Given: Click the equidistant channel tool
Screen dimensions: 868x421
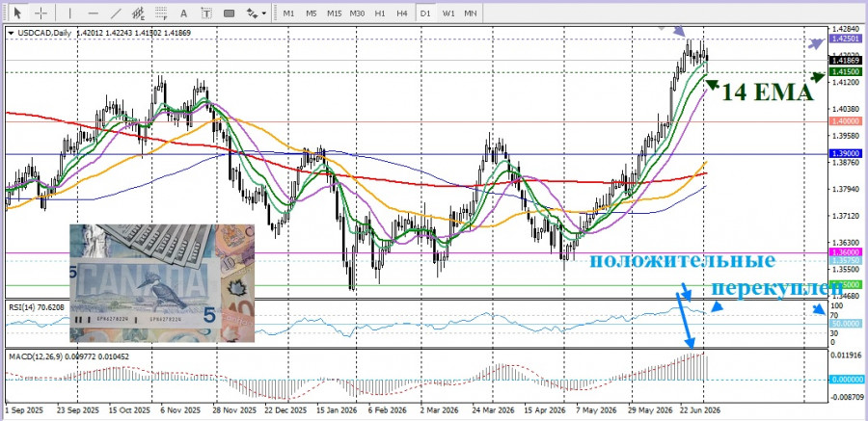Looking at the screenshot, I should 138,13.
